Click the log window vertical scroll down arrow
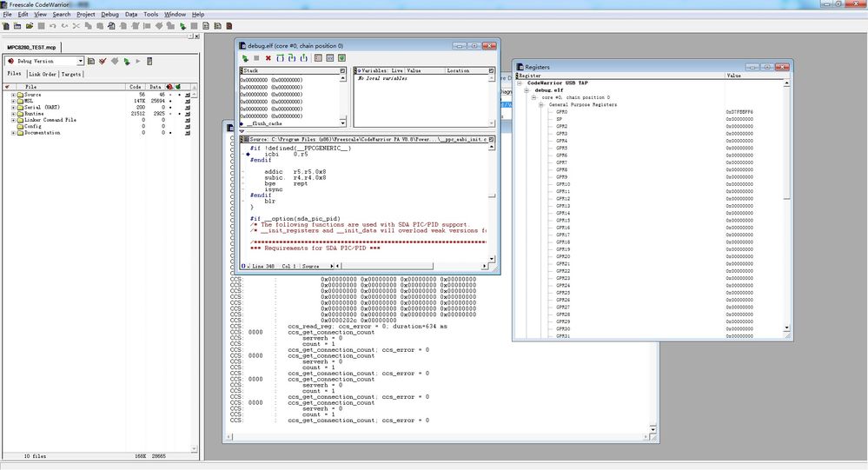Screen dimensions: 868x470 point(653,429)
